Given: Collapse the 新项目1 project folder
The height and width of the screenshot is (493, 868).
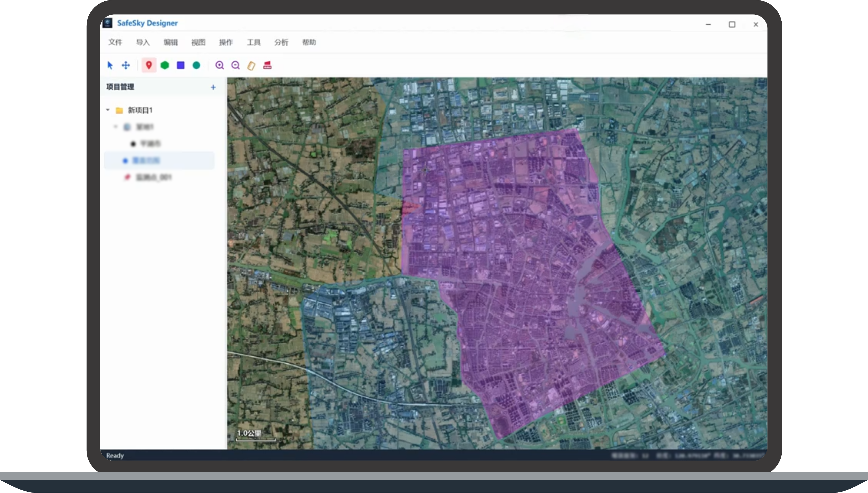Looking at the screenshot, I should click(108, 110).
